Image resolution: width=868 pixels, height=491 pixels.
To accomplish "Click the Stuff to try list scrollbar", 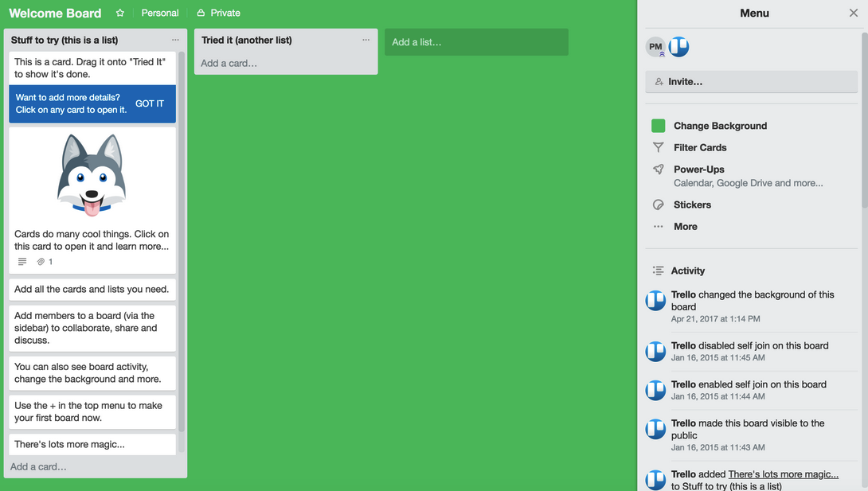I will (182, 242).
